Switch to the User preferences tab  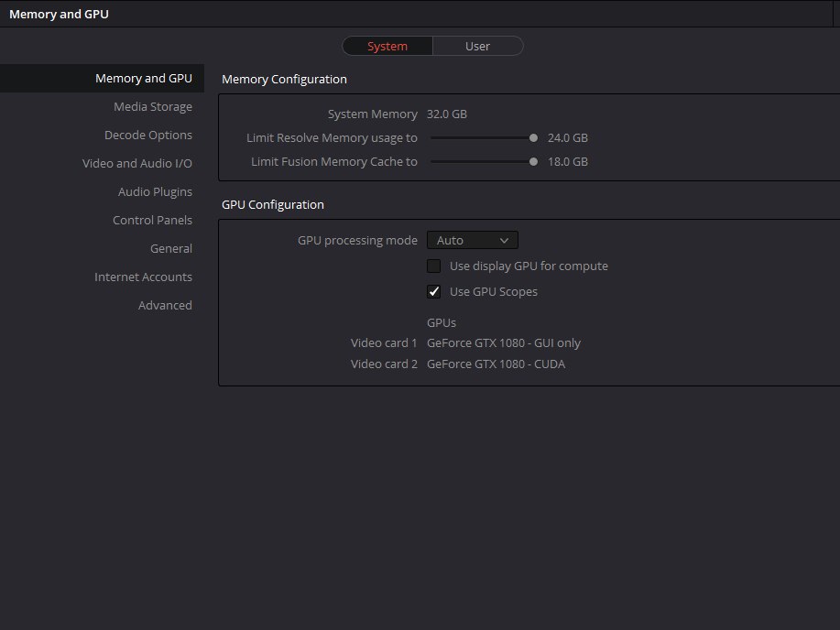point(477,46)
